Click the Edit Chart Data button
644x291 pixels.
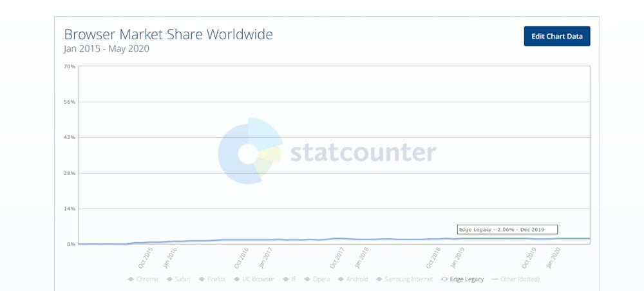557,36
